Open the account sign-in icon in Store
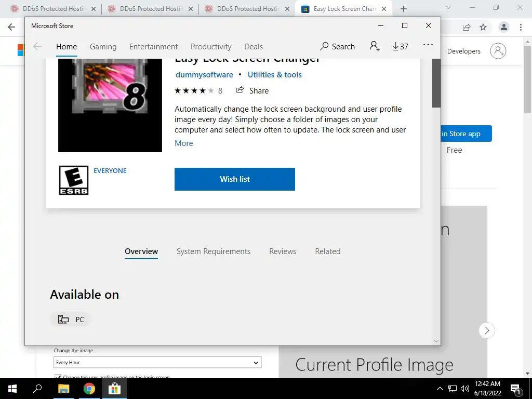The image size is (532, 399). 375,46
